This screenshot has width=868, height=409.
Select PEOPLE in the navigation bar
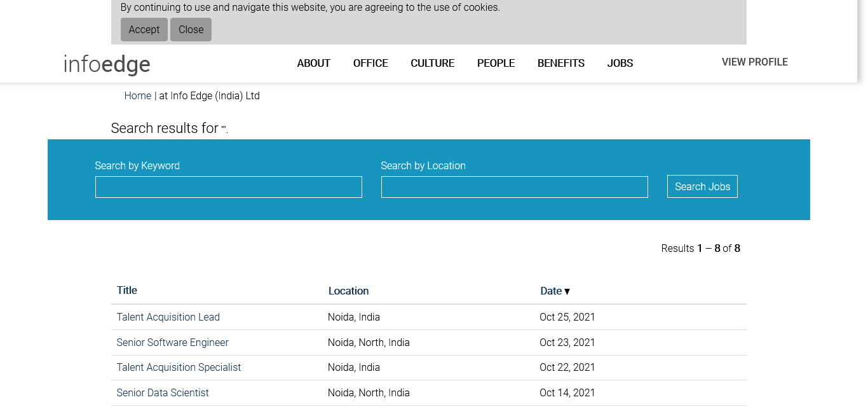[496, 63]
